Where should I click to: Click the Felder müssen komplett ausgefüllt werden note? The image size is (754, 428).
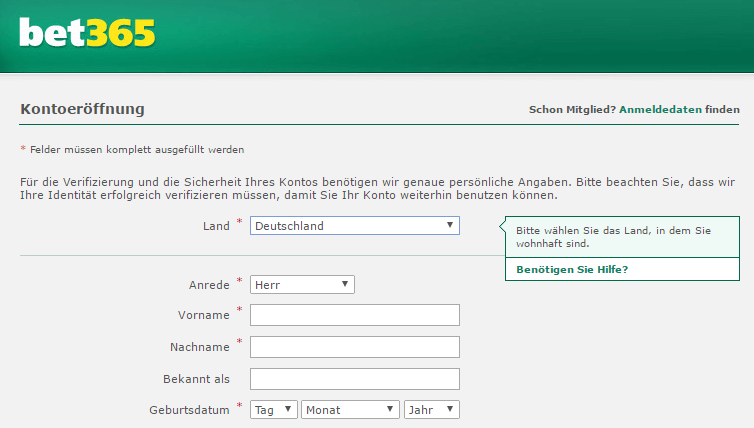(x=137, y=150)
